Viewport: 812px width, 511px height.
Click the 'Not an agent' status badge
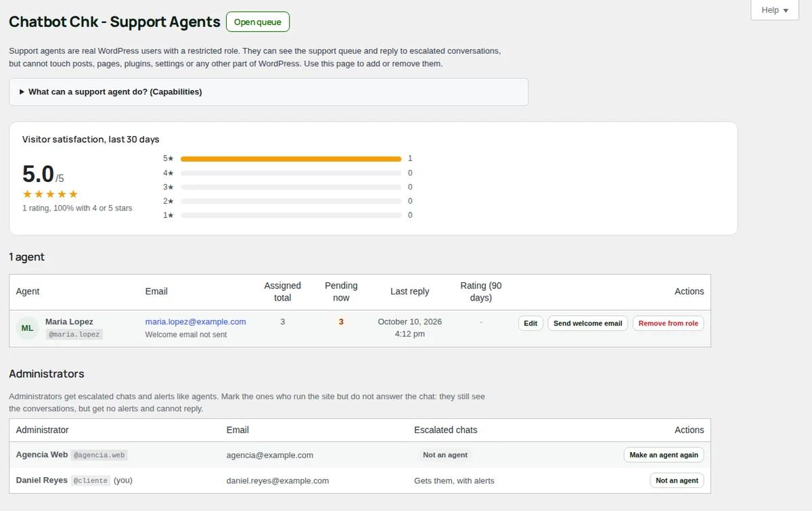[x=445, y=455]
